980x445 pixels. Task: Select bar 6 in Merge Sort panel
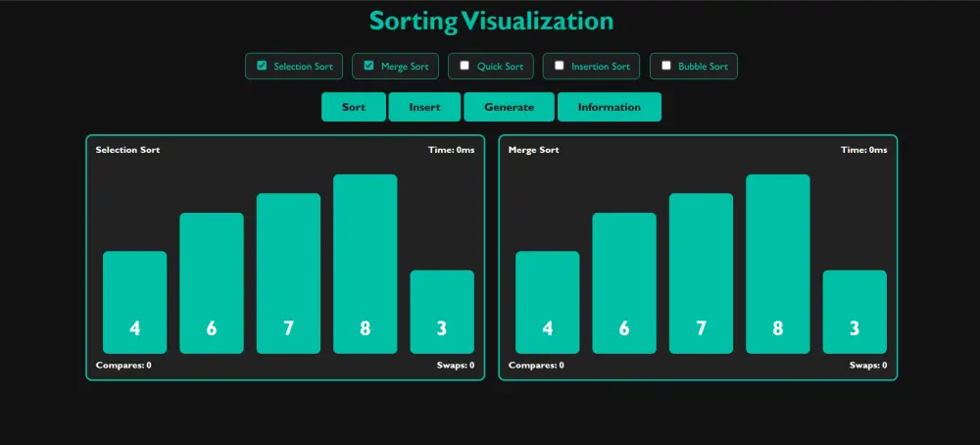[x=624, y=283]
